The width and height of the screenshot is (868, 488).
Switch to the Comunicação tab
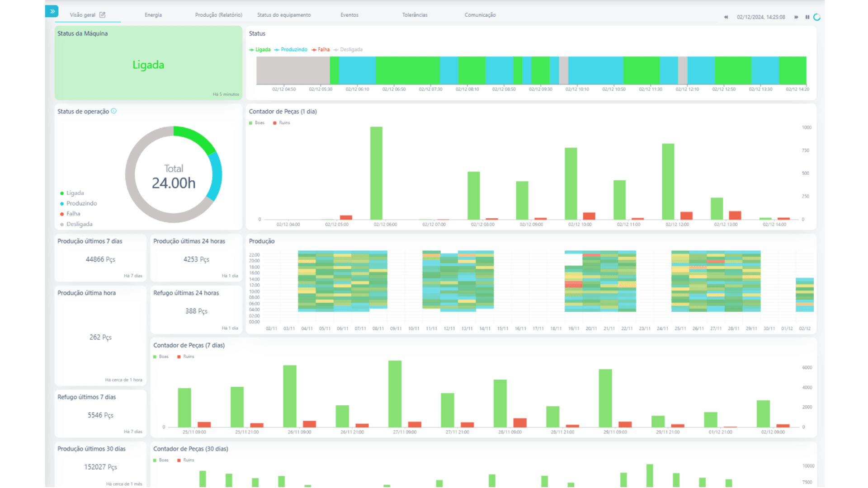coord(480,15)
